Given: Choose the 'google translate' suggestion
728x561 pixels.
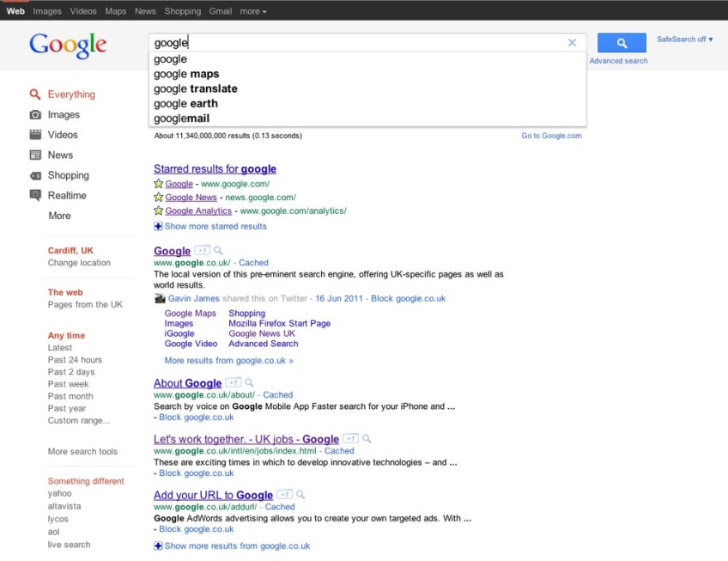Looking at the screenshot, I should [x=196, y=88].
